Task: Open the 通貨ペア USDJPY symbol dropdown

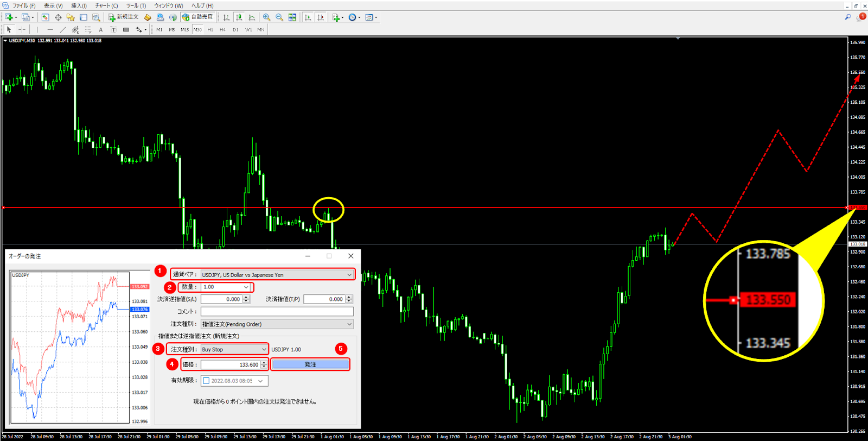Action: point(349,275)
